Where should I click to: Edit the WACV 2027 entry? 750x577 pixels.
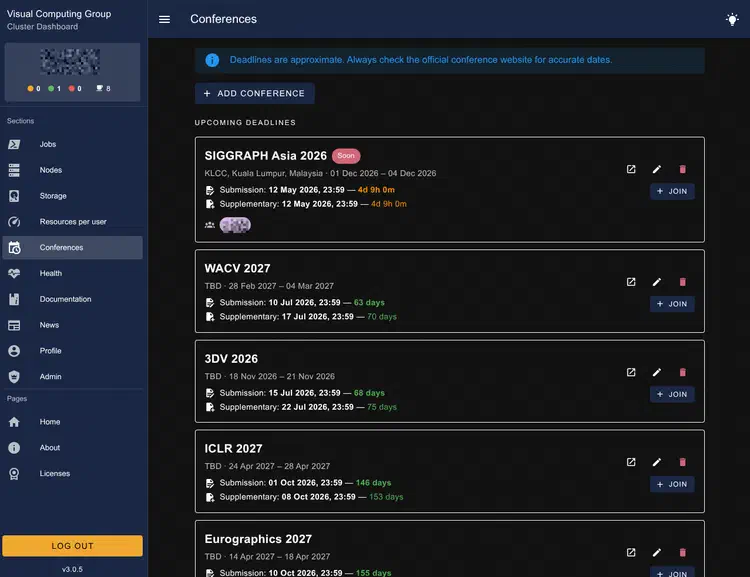[x=657, y=282]
